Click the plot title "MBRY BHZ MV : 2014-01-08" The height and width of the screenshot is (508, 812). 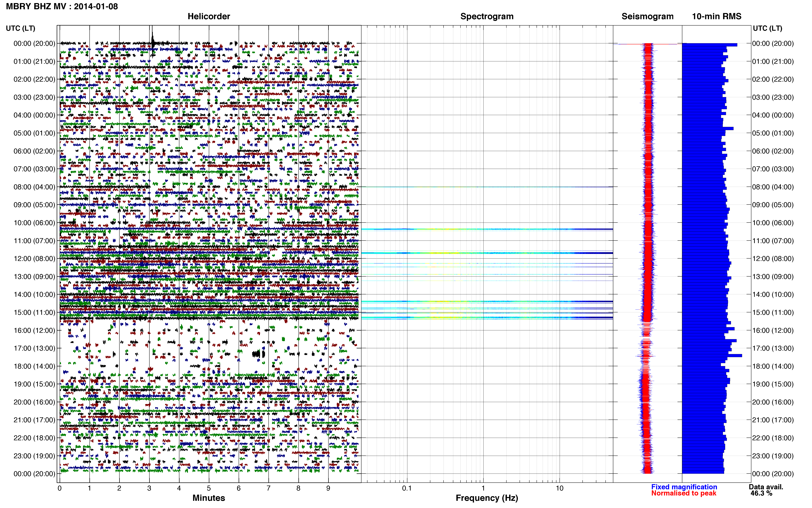click(x=62, y=6)
